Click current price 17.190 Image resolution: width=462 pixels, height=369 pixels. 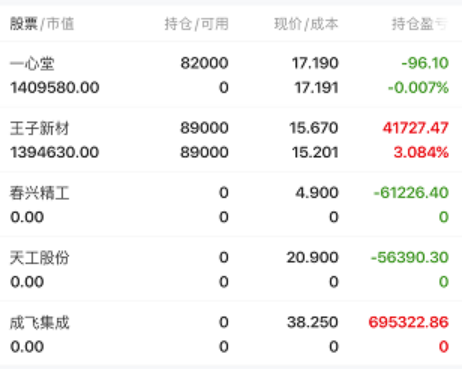point(315,63)
